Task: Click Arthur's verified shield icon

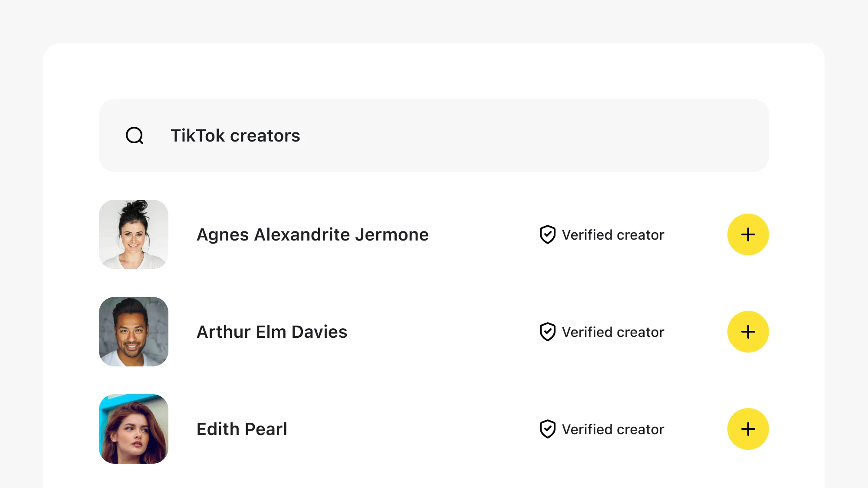Action: click(547, 332)
